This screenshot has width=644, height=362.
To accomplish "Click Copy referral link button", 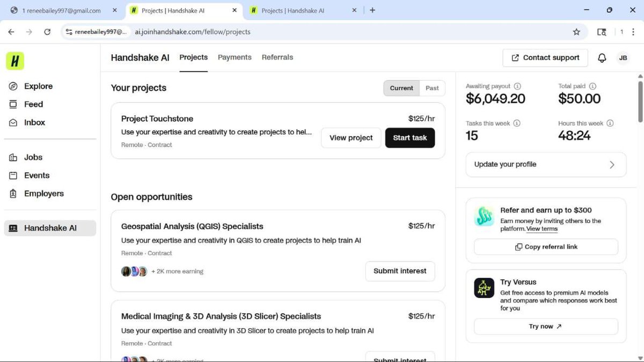I will click(546, 247).
